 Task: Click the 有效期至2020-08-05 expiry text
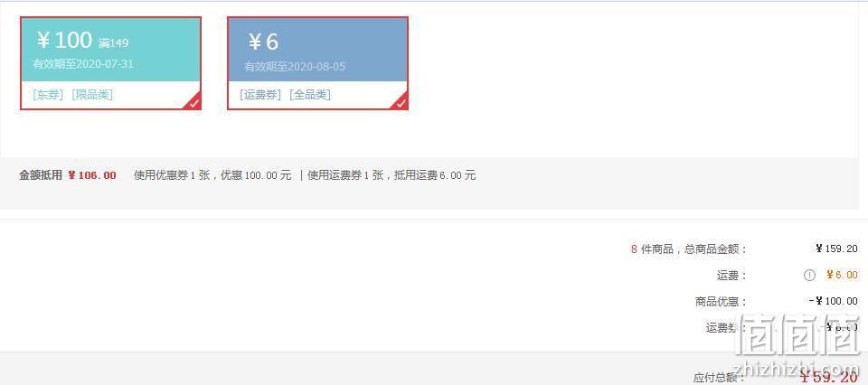tap(295, 66)
